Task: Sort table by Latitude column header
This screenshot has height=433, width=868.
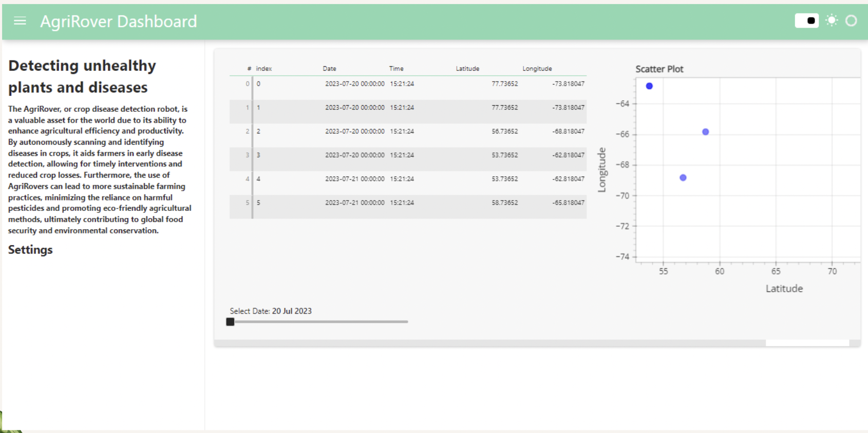Action: point(467,69)
